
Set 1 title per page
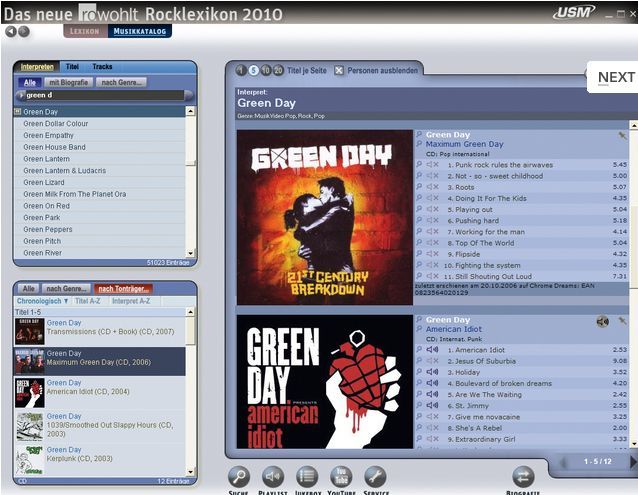coord(241,70)
